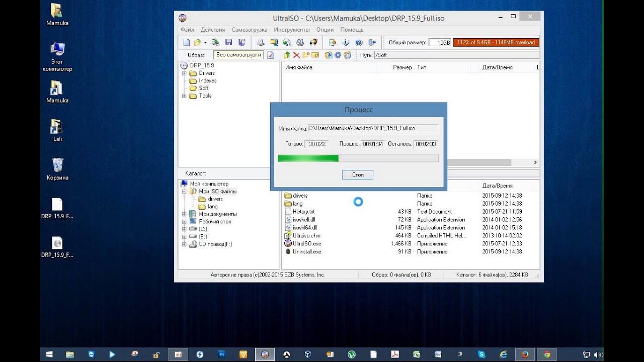The height and width of the screenshot is (362, 644).
Task: Click the Без самозагрузки boot field
Action: 238,55
